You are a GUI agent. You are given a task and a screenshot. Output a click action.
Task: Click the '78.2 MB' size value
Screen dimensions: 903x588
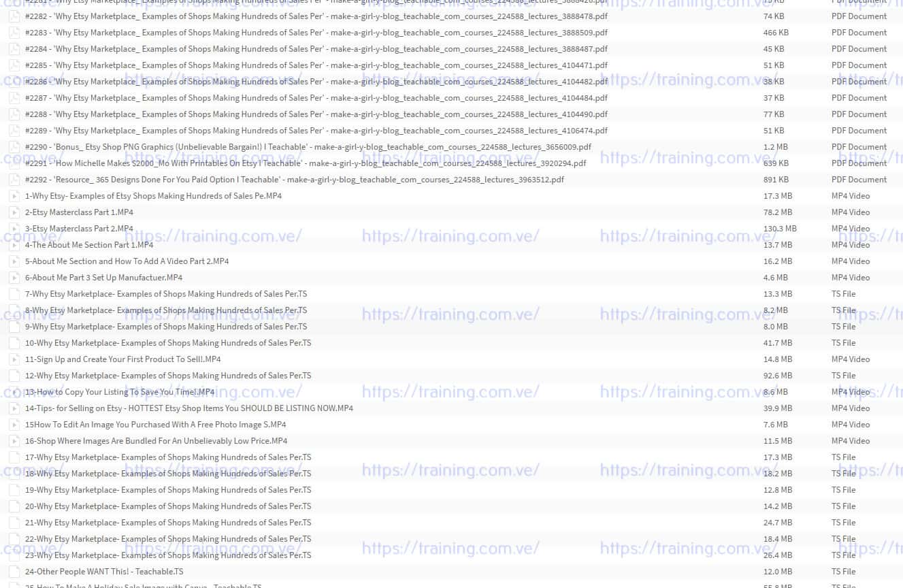[x=778, y=212]
